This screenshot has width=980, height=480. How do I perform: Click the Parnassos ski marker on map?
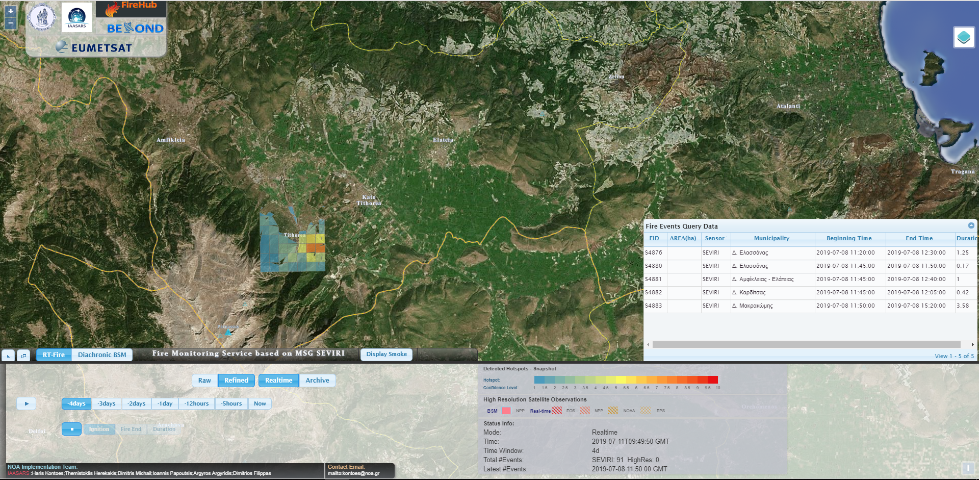coord(228,332)
